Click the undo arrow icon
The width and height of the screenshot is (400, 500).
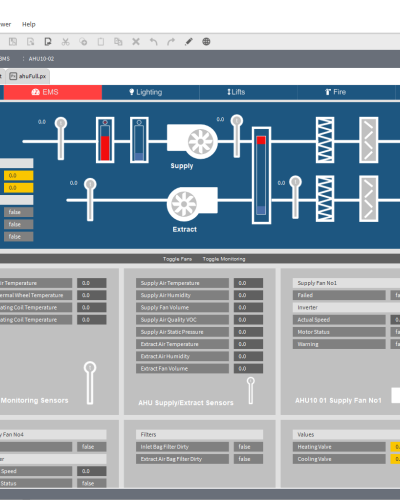(x=153, y=42)
